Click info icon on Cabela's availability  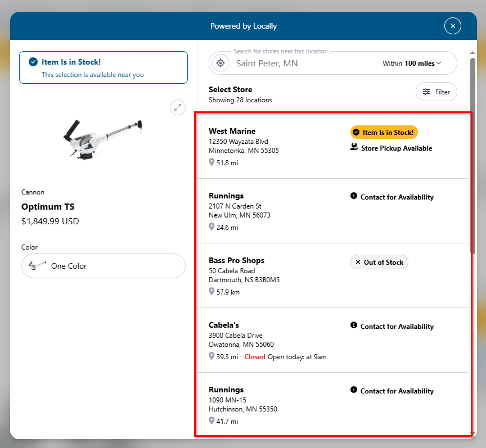tap(354, 325)
